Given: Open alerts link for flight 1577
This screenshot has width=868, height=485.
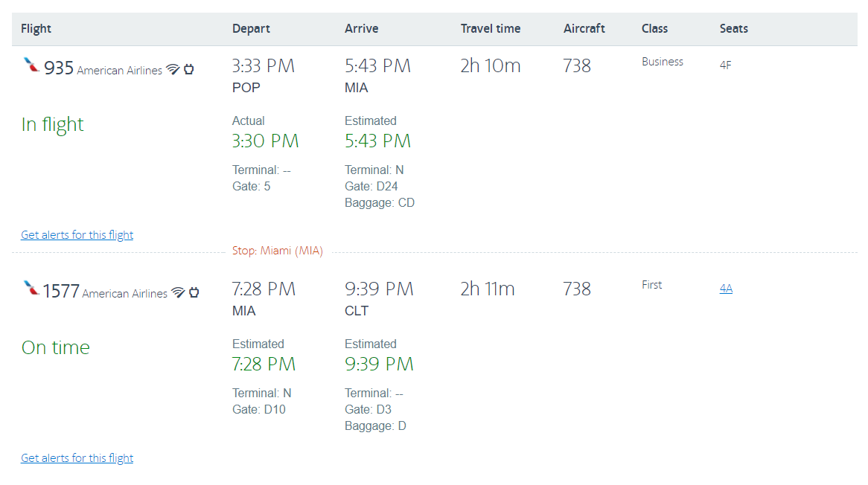Looking at the screenshot, I should [77, 458].
